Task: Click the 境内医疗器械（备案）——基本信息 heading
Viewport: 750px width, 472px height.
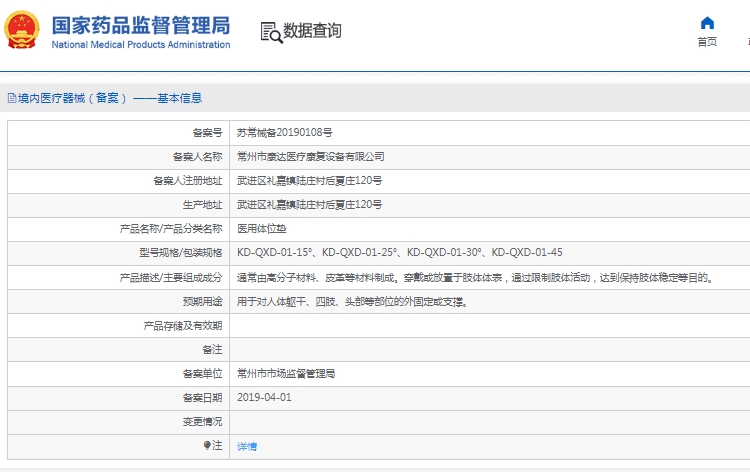Action: (110, 98)
